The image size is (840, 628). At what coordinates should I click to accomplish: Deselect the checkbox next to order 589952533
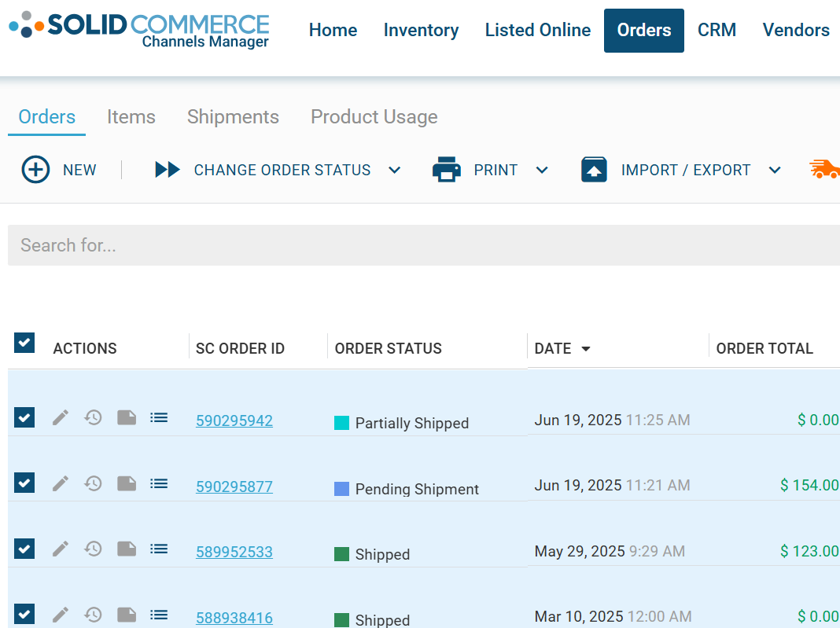[x=24, y=549]
